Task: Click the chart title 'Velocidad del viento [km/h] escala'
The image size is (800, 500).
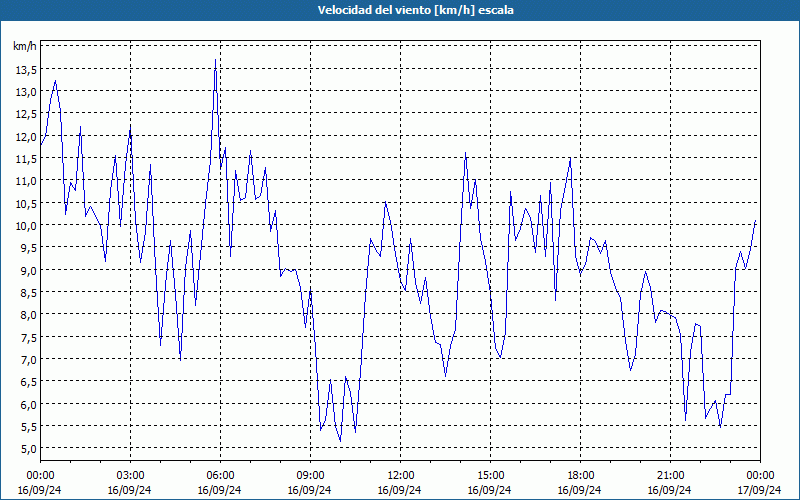Action: [x=415, y=10]
